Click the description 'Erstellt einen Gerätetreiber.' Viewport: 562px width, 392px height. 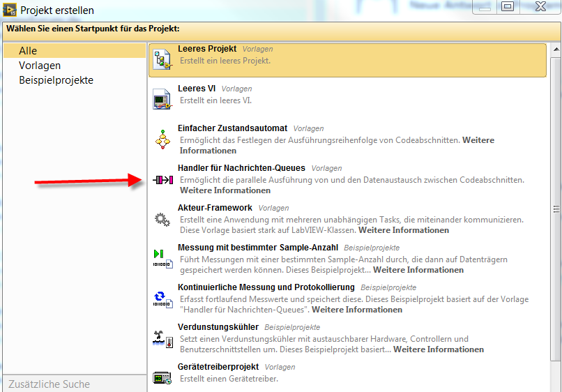tap(229, 379)
